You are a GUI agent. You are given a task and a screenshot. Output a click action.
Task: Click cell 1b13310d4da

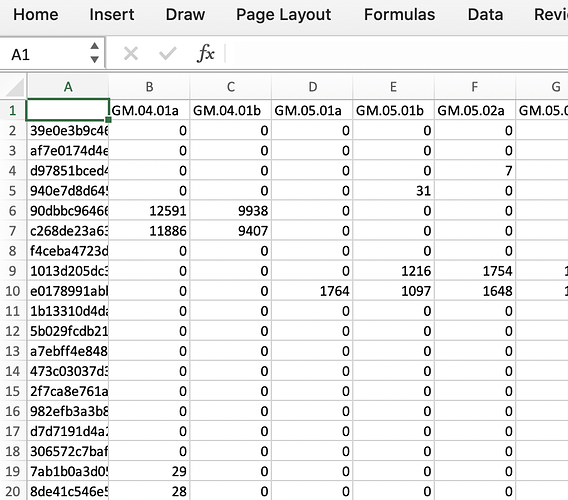click(x=68, y=311)
